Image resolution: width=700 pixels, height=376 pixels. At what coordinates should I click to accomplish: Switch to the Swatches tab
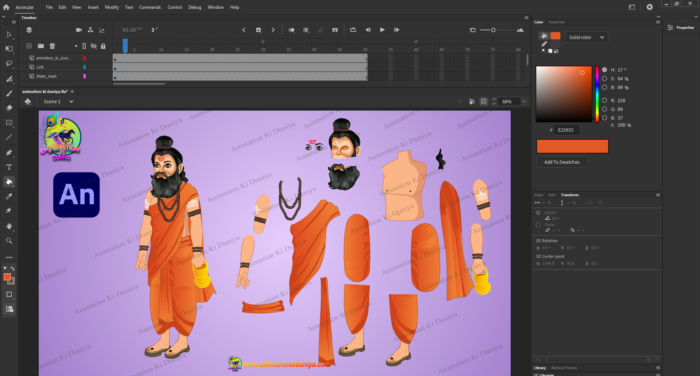tap(556, 22)
